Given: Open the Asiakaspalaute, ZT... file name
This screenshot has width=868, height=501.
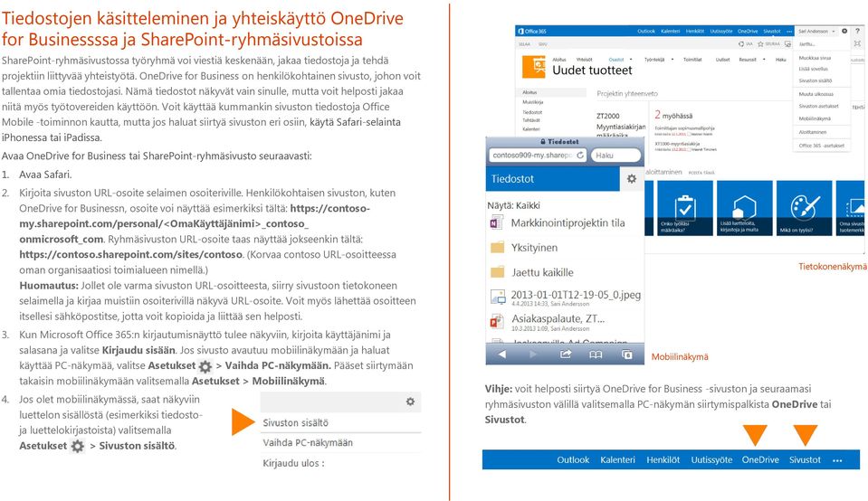Looking at the screenshot, I should pos(558,319).
